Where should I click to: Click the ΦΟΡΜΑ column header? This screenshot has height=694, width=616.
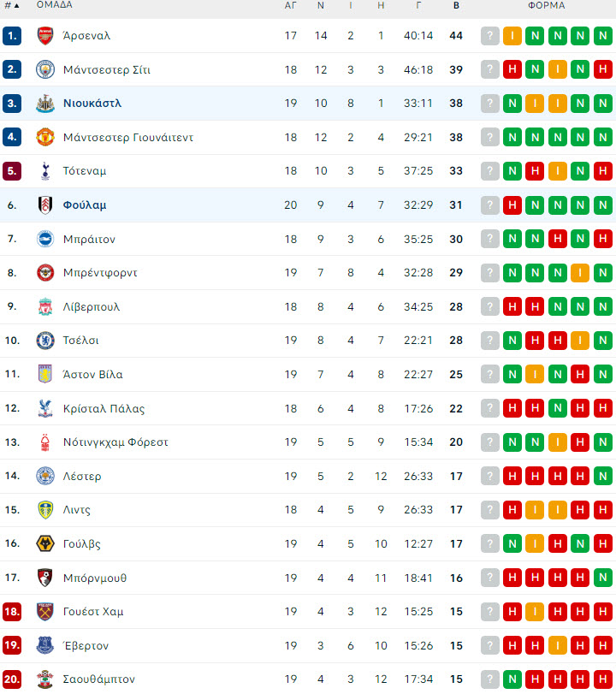point(547,6)
